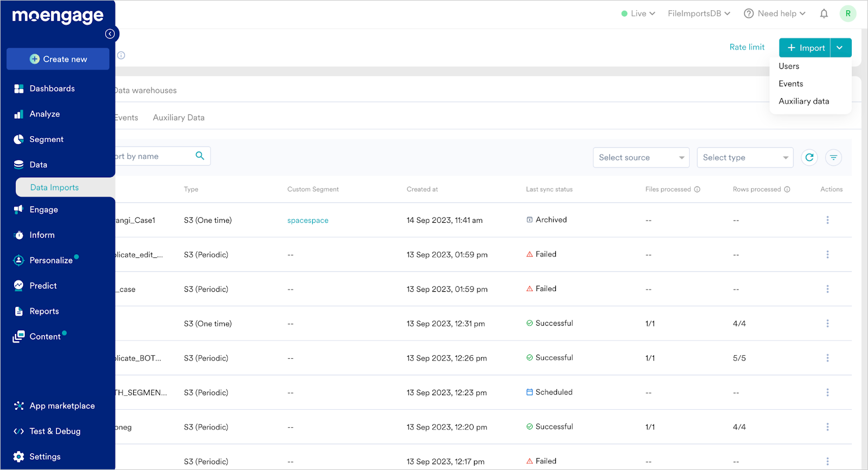Click the Scheduled status cell
This screenshot has height=470, width=868.
549,392
